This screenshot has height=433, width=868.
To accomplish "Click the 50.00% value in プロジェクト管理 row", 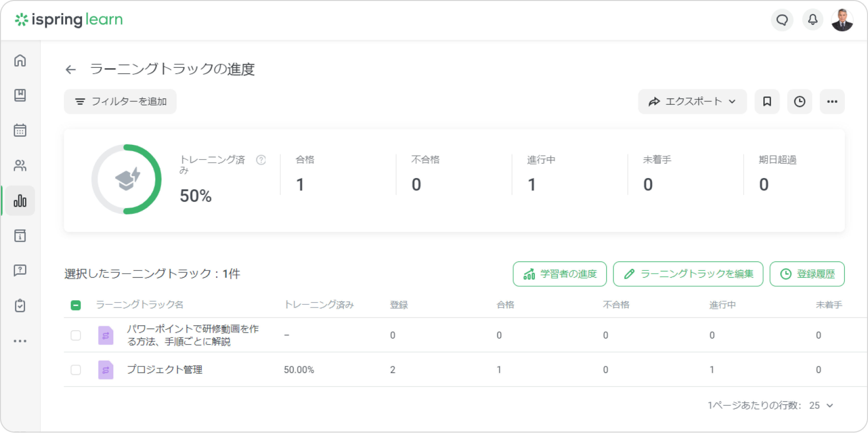I will click(x=299, y=370).
